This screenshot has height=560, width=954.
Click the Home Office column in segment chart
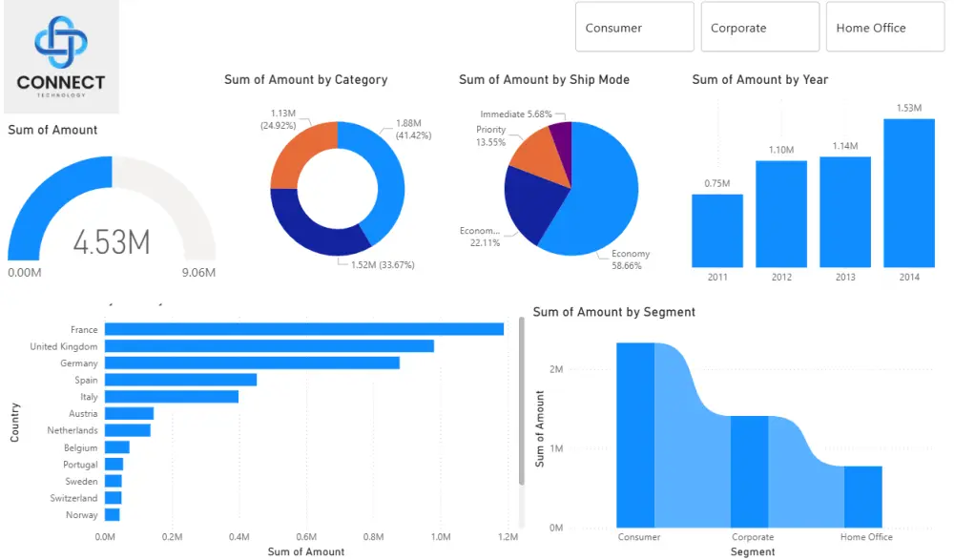pos(862,497)
